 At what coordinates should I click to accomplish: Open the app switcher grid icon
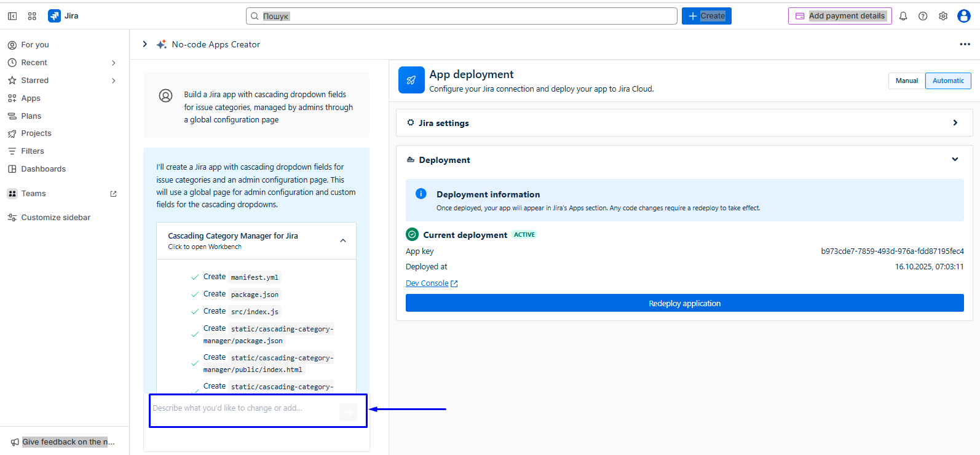click(32, 16)
